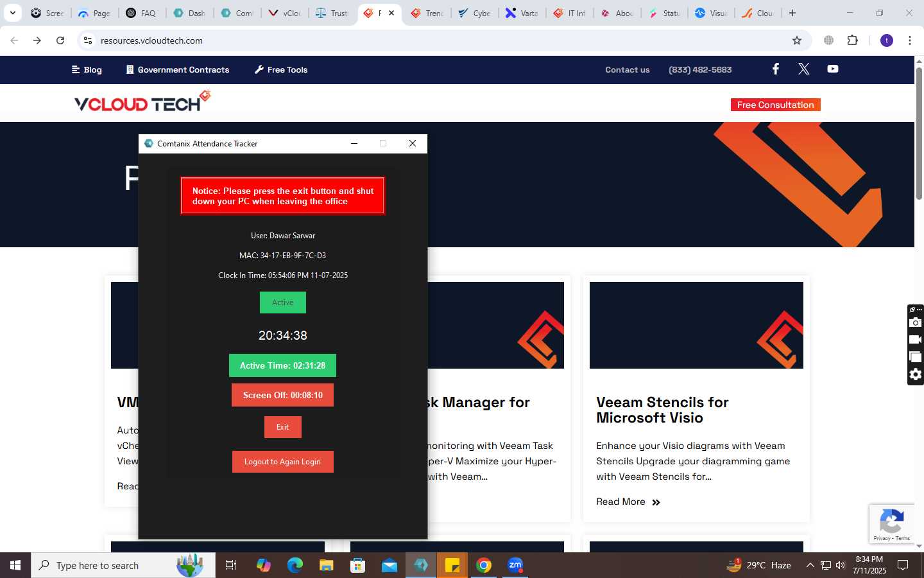Open Zoom from the taskbar
Viewport: 924px width, 578px height.
pos(515,565)
